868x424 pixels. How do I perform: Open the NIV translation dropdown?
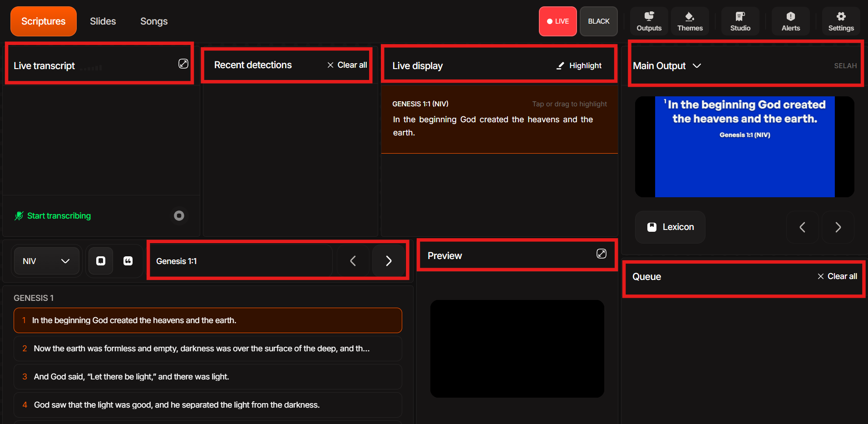pyautogui.click(x=46, y=261)
